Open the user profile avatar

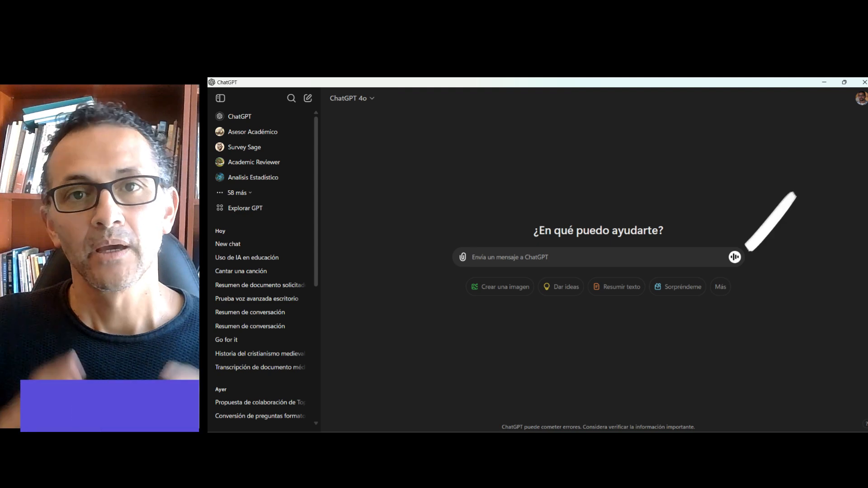pos(861,98)
